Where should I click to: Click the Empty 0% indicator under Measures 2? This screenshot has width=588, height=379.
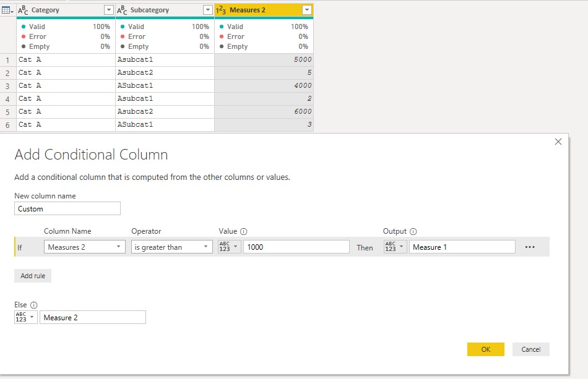264,46
